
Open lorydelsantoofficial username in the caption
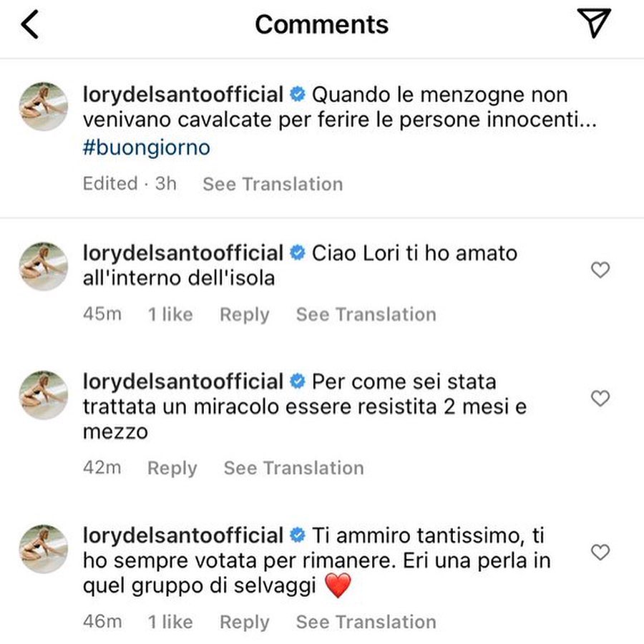click(x=184, y=94)
